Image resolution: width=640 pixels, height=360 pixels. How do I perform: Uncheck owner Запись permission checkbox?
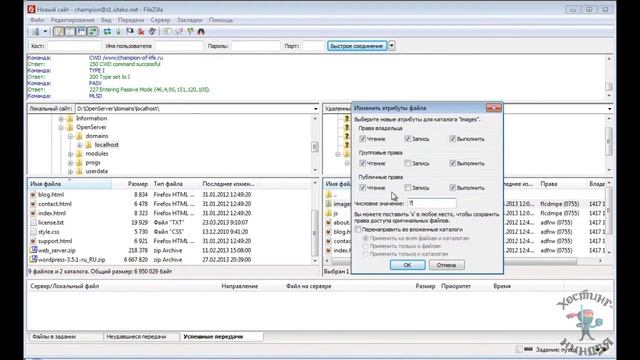pos(407,139)
